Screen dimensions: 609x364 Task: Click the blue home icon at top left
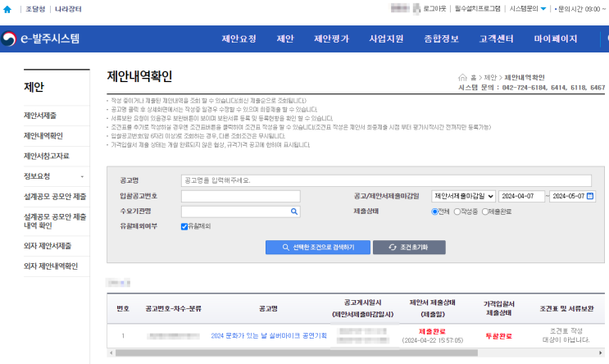tap(7, 9)
